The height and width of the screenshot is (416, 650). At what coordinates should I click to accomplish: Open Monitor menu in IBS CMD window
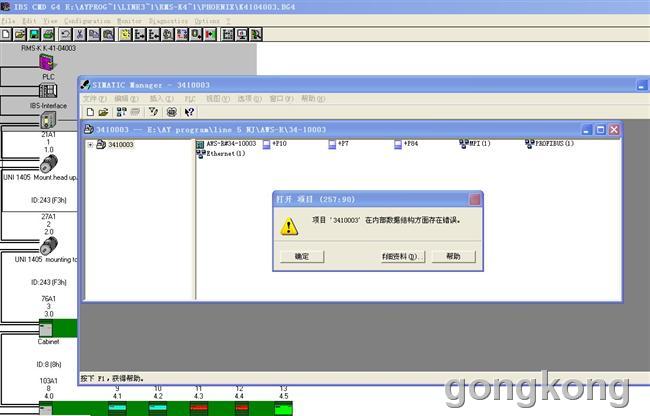click(129, 21)
